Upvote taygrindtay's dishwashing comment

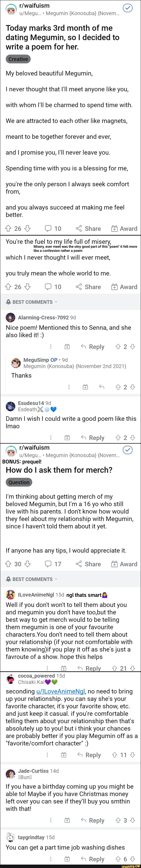118,859
